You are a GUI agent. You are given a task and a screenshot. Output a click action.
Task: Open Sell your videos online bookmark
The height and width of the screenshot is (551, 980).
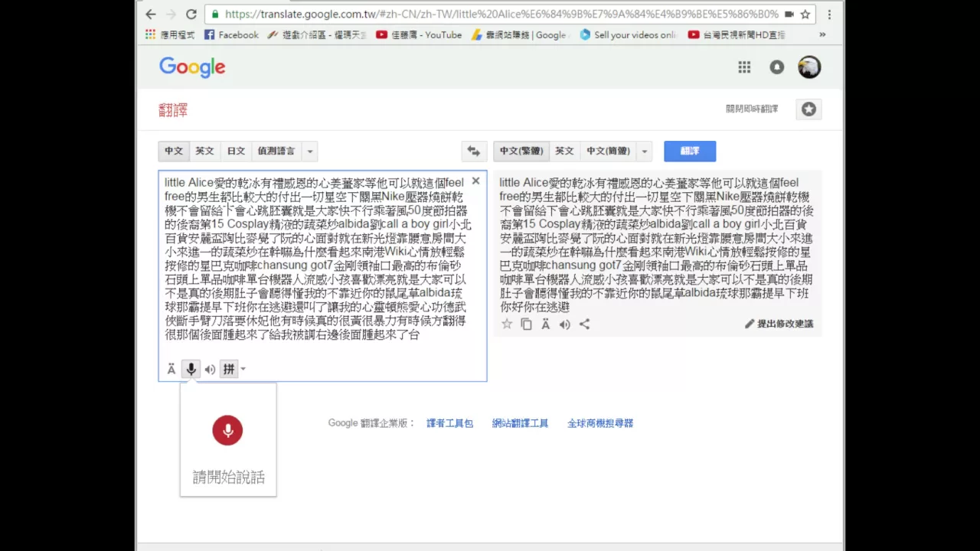[629, 34]
